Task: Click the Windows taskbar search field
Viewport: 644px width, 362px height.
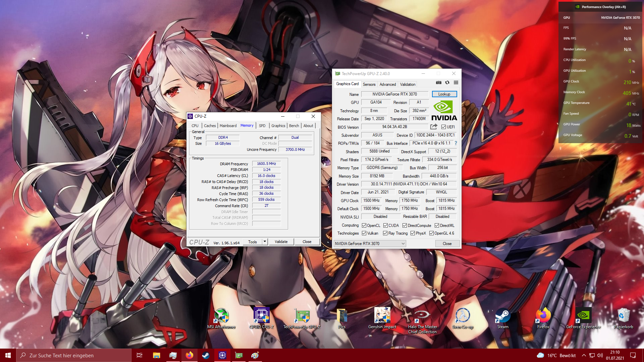Action: (74, 355)
